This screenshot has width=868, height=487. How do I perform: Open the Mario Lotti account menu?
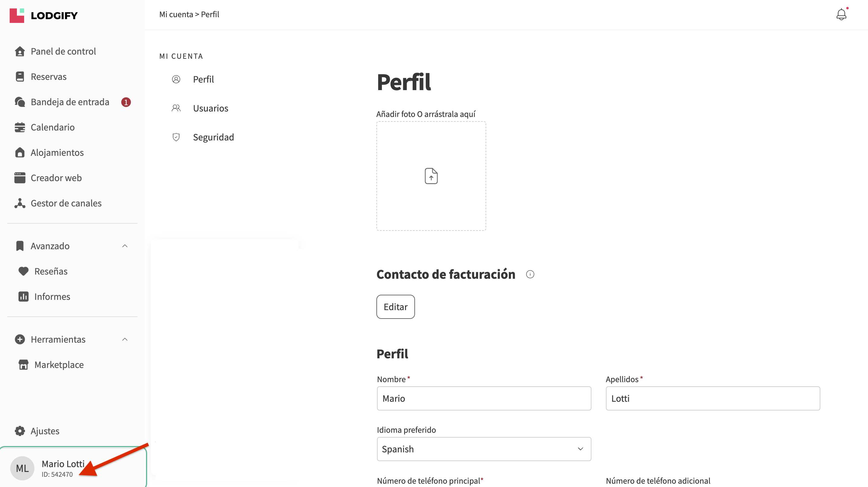[x=73, y=468]
